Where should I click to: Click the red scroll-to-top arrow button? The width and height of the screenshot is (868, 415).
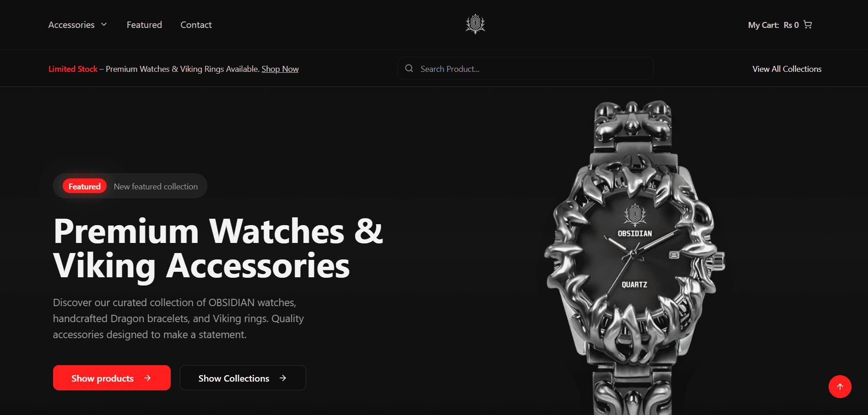[x=840, y=387]
